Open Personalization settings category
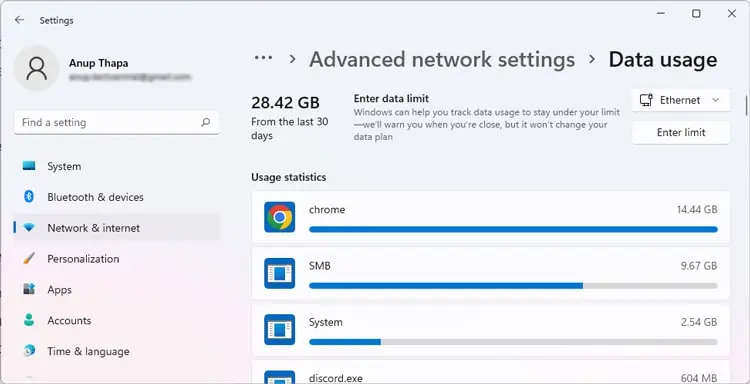750x384 pixels. point(116,259)
